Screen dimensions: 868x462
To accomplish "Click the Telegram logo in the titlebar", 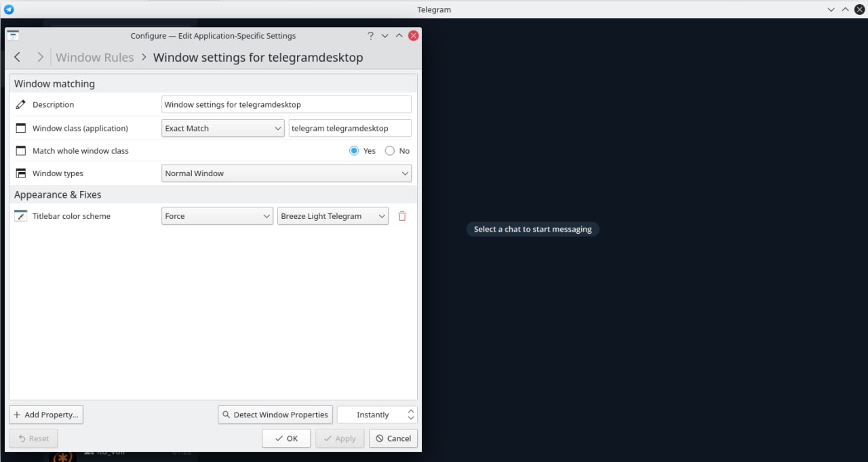I will pyautogui.click(x=9, y=9).
